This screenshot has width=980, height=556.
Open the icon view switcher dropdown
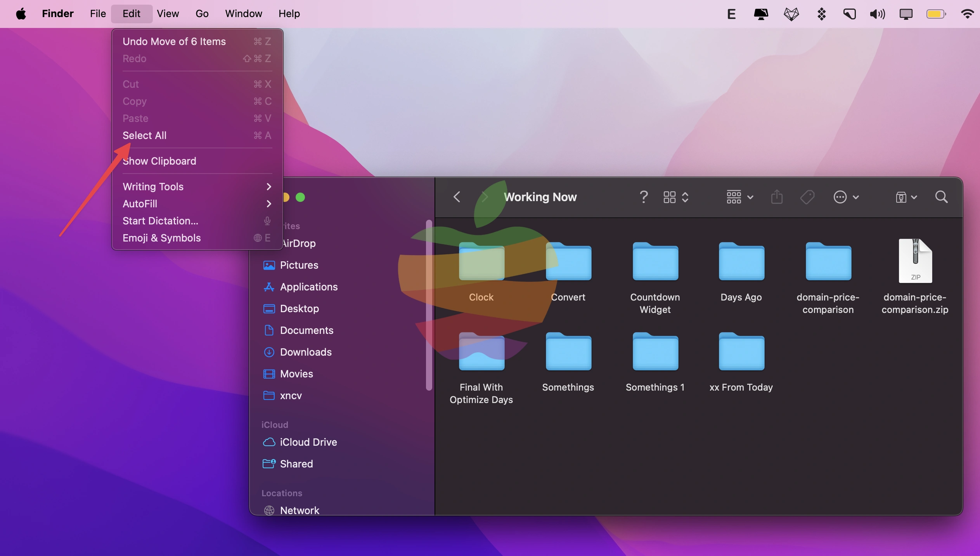point(676,197)
